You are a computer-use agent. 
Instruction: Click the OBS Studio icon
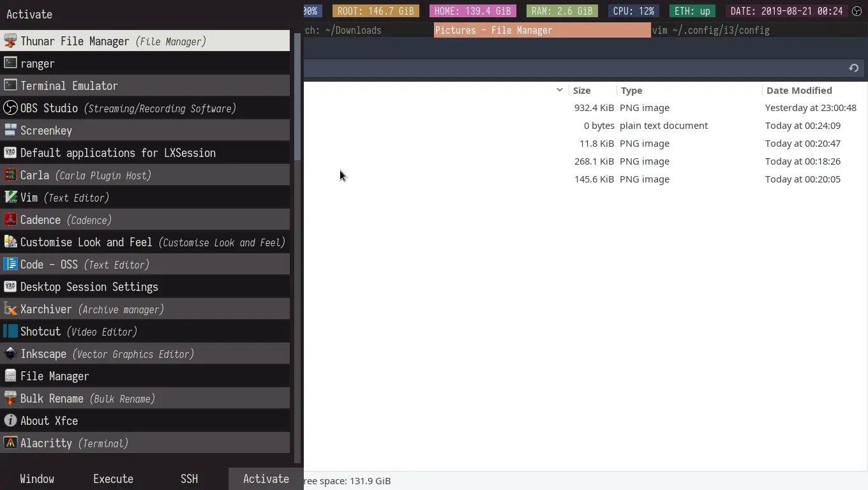click(x=10, y=108)
